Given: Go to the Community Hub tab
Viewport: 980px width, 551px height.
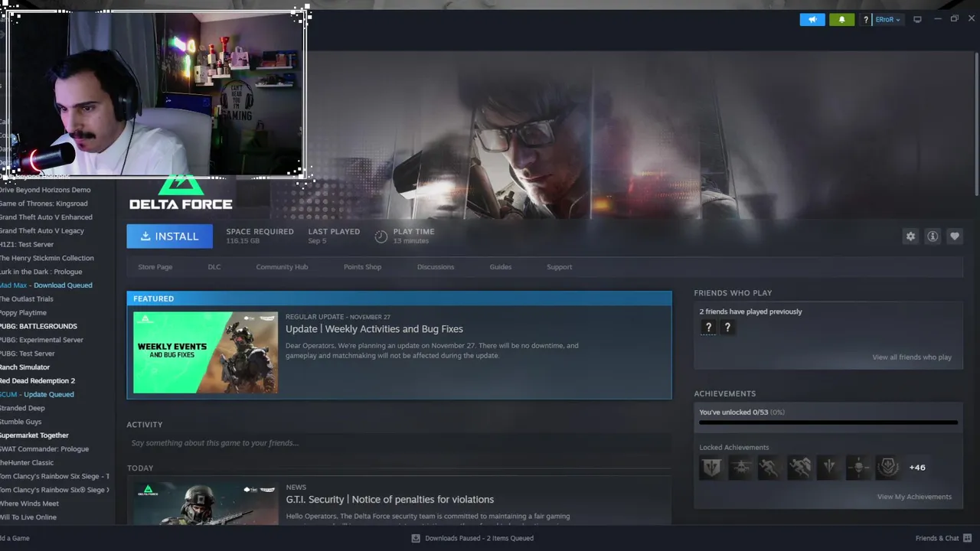Looking at the screenshot, I should (x=282, y=267).
